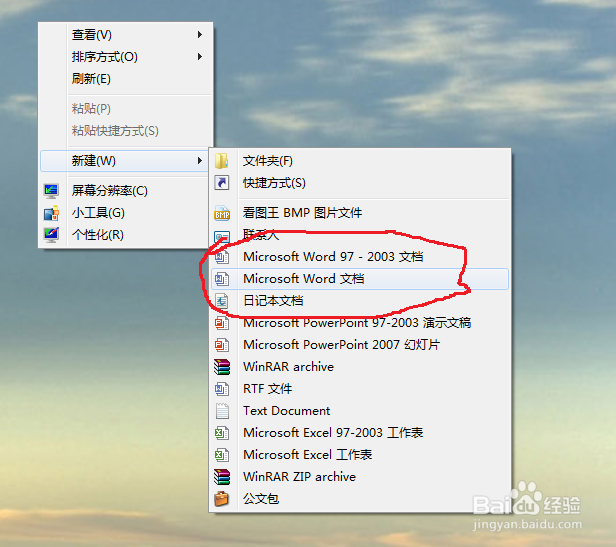This screenshot has width=616, height=547.
Task: Create a Microsoft PowerPoint 2007 幻灯片
Action: click(360, 345)
